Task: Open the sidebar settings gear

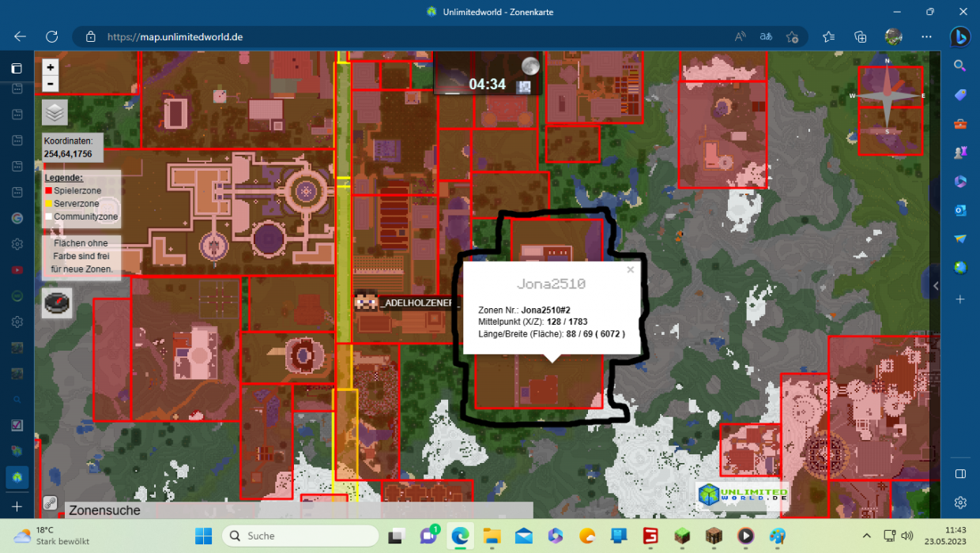Action: point(960,502)
